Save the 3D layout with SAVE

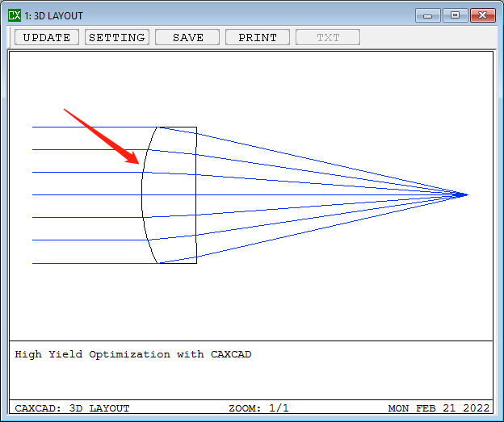click(x=187, y=37)
